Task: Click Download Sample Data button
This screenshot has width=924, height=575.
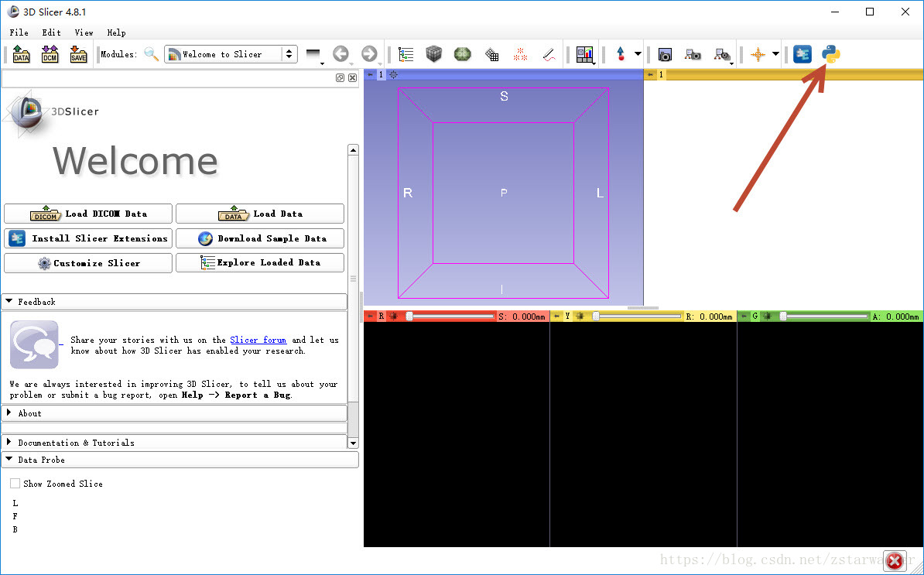Action: pos(260,238)
